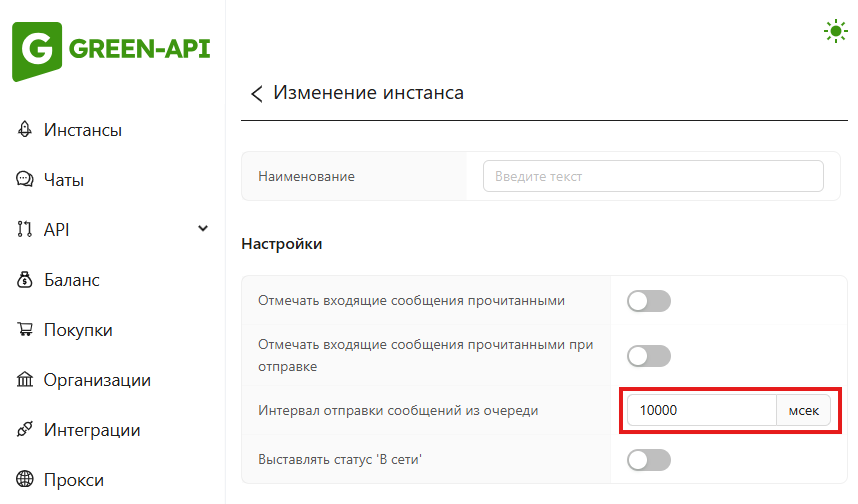The width and height of the screenshot is (858, 504).
Task: Click the Инстансы rocket icon
Action: pyautogui.click(x=25, y=130)
